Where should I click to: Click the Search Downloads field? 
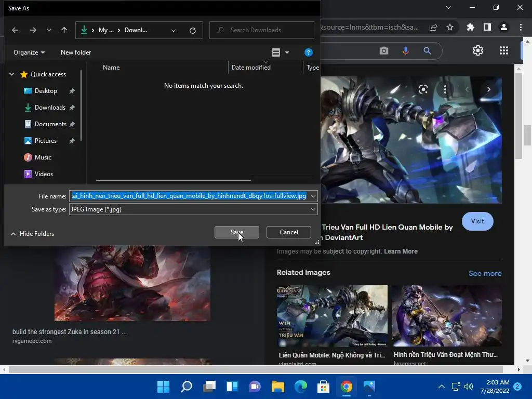[x=262, y=30]
